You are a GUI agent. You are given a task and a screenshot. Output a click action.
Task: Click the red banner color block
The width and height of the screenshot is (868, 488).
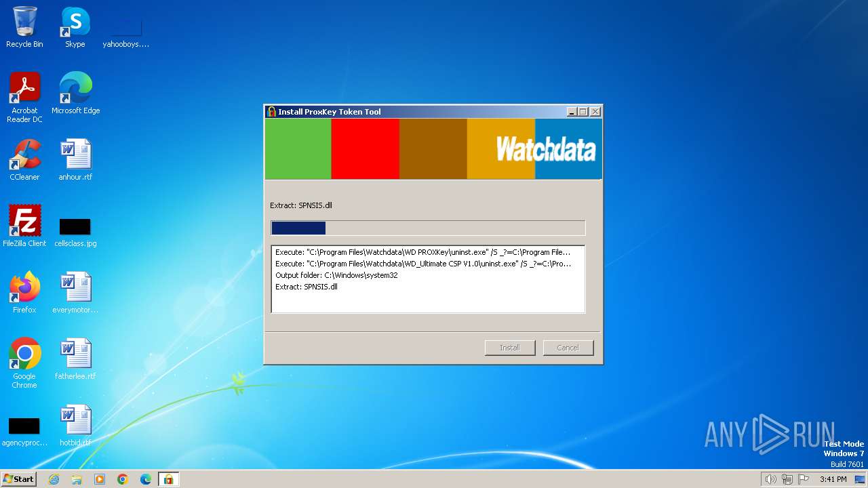pos(365,149)
